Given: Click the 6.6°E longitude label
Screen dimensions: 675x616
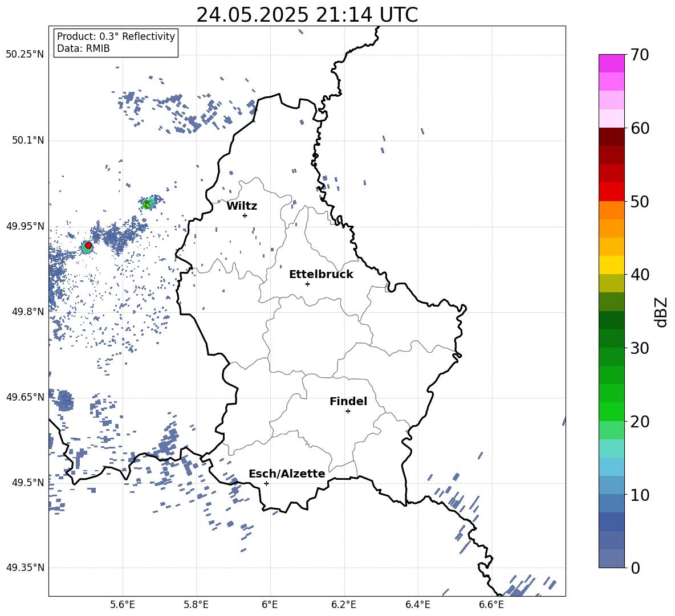Looking at the screenshot, I should point(491,605).
